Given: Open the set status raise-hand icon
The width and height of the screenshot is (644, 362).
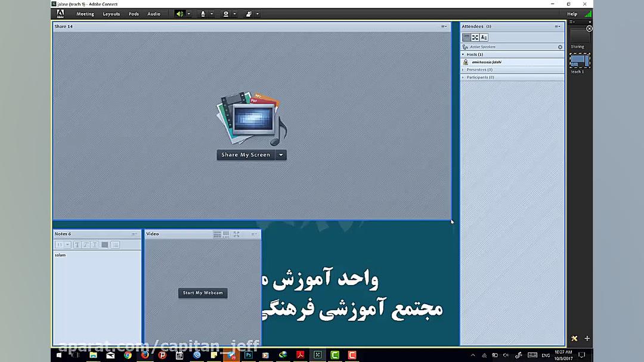Looking at the screenshot, I should click(x=249, y=14).
